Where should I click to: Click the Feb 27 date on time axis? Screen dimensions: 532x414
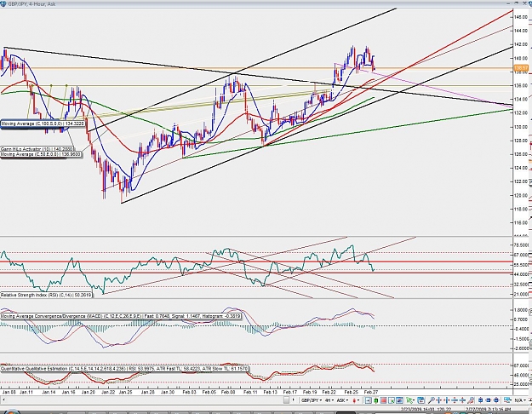(x=371, y=392)
